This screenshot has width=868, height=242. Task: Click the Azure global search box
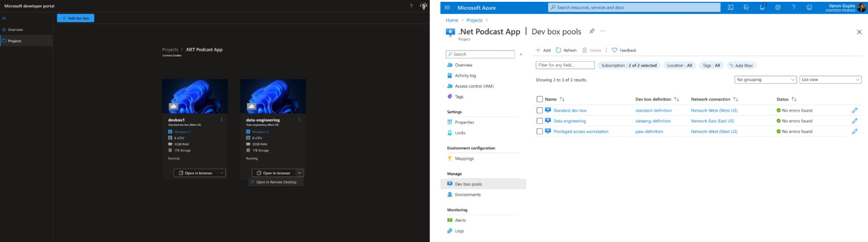(634, 8)
